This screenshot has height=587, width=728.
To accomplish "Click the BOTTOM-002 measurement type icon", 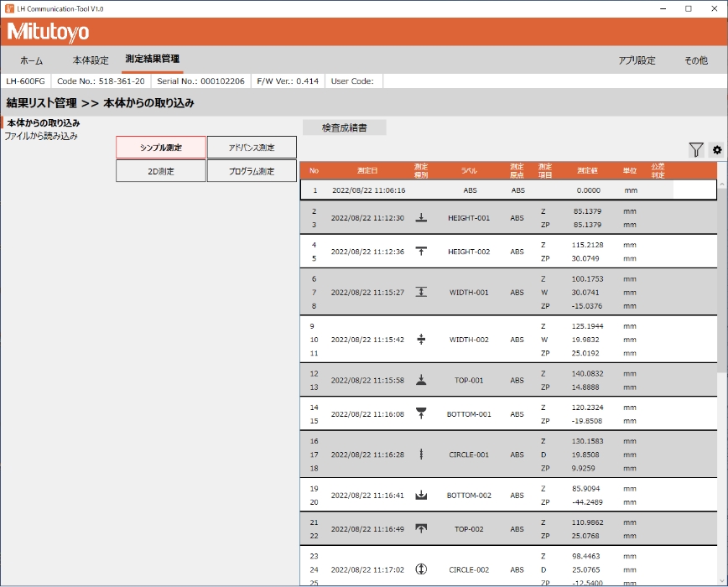I will 421,496.
